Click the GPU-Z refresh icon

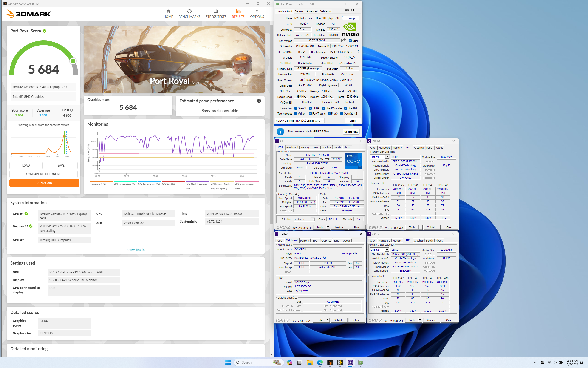point(353,10)
